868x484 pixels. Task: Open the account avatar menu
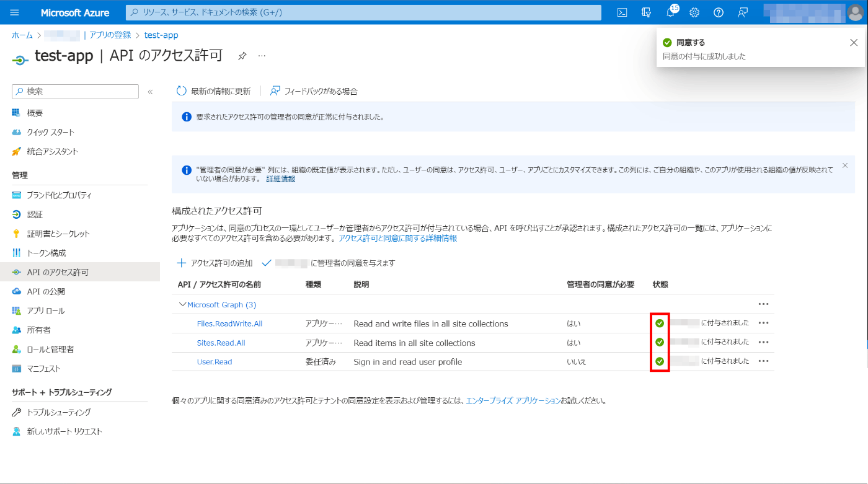855,12
